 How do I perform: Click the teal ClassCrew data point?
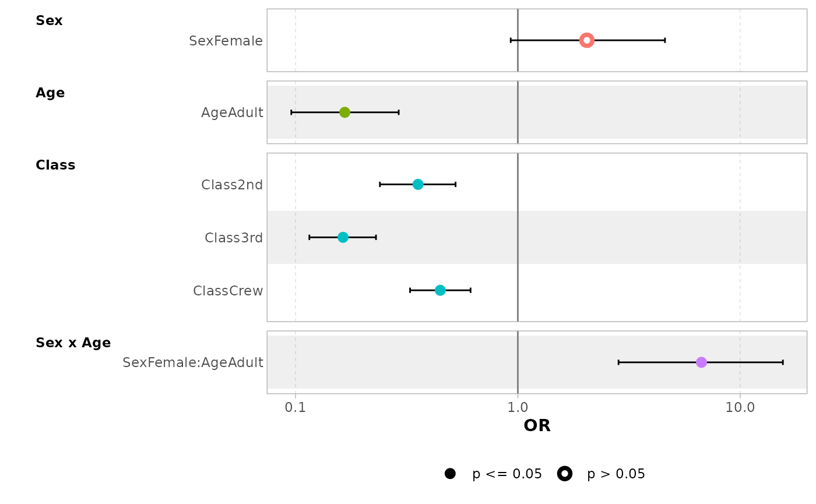pyautogui.click(x=440, y=290)
